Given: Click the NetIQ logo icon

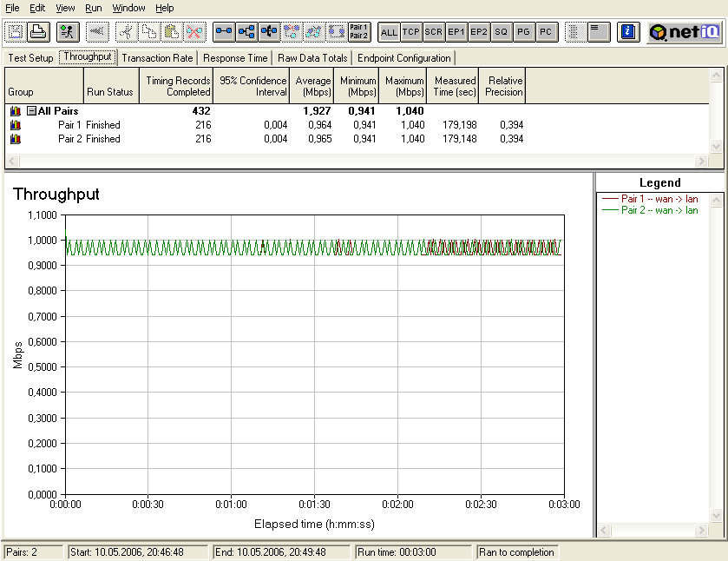Looking at the screenshot, I should pyautogui.click(x=684, y=32).
